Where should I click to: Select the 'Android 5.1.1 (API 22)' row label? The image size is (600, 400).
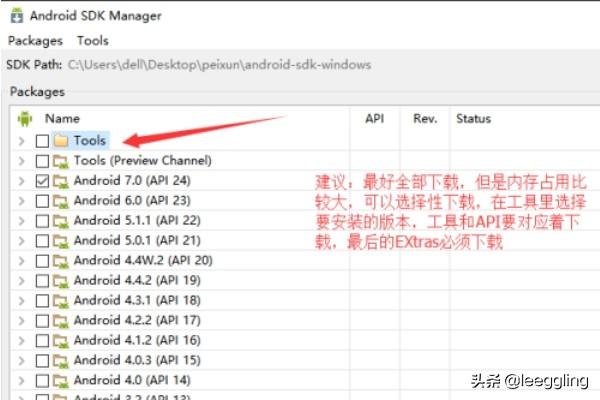coord(137,221)
